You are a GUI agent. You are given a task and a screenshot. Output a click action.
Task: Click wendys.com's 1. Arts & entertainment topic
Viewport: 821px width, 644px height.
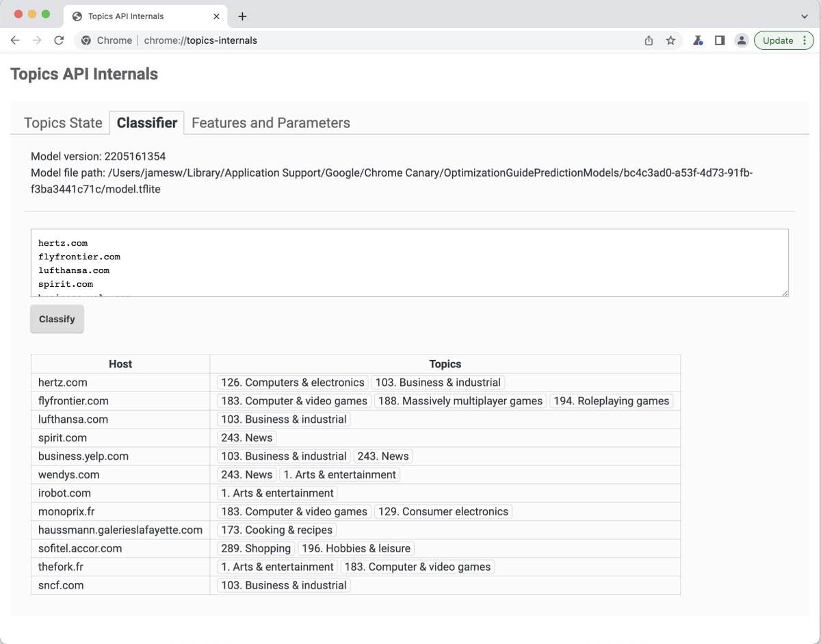click(339, 475)
